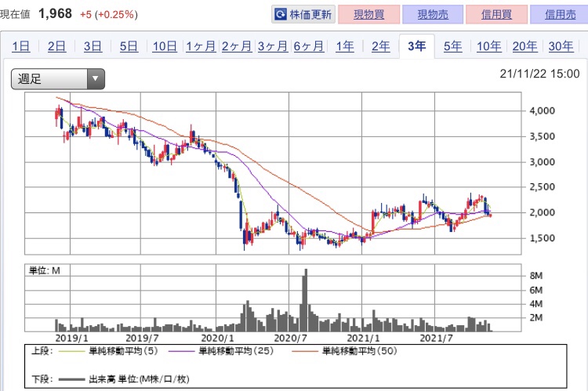This screenshot has width=588, height=391.
Task: Click the 2021/1 date axis label
Action: [363, 339]
